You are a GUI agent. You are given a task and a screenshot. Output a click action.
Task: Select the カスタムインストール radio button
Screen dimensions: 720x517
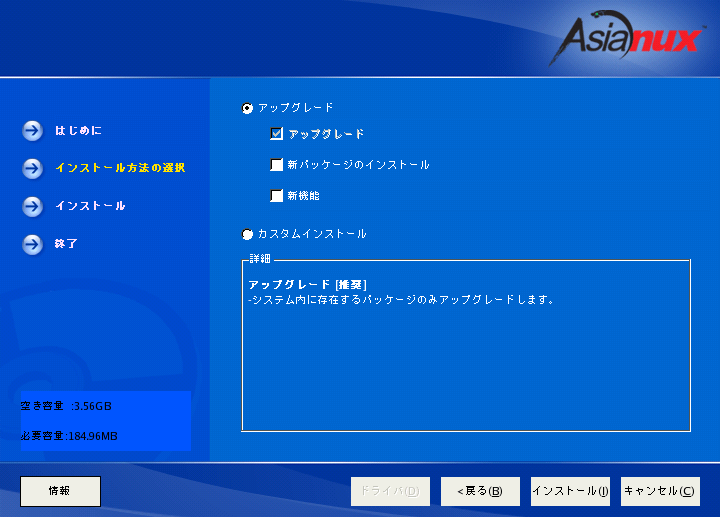tap(247, 234)
